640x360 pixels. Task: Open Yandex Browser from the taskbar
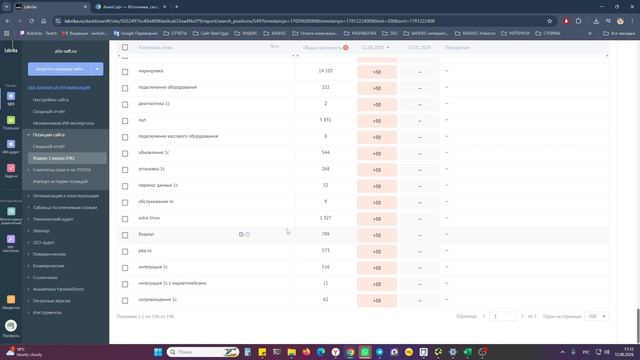(x=336, y=352)
